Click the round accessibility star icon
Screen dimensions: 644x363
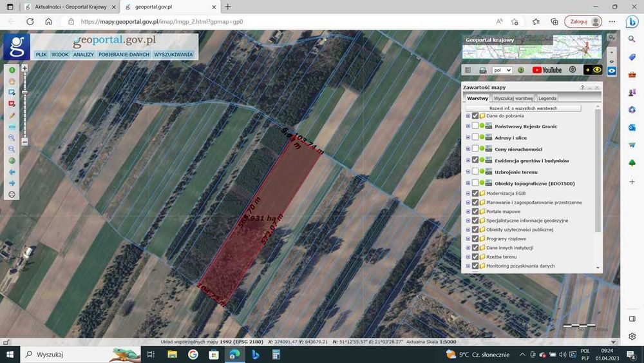tap(573, 70)
